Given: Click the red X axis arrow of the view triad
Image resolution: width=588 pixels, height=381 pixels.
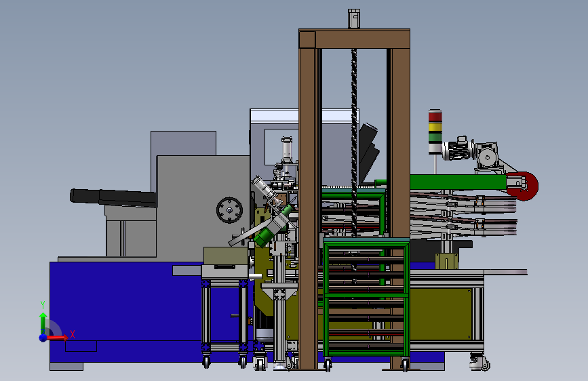Looking at the screenshot, I should click(58, 338).
